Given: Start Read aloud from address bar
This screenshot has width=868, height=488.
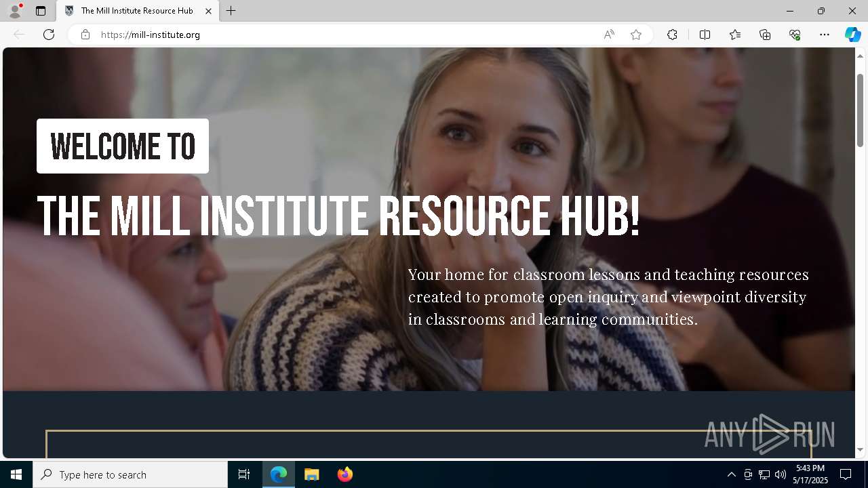Looking at the screenshot, I should tap(609, 35).
